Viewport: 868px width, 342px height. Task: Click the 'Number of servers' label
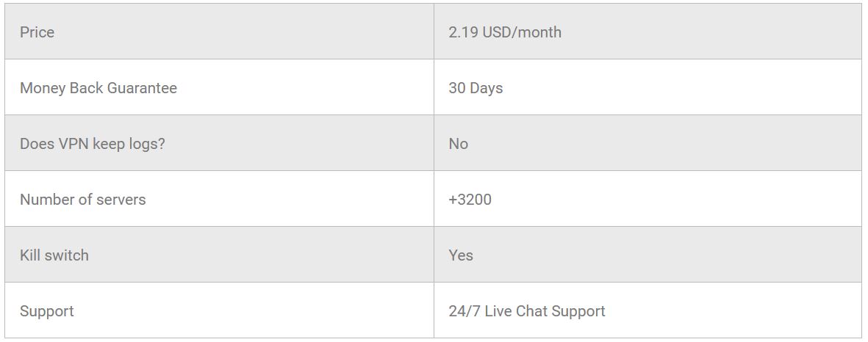point(83,200)
